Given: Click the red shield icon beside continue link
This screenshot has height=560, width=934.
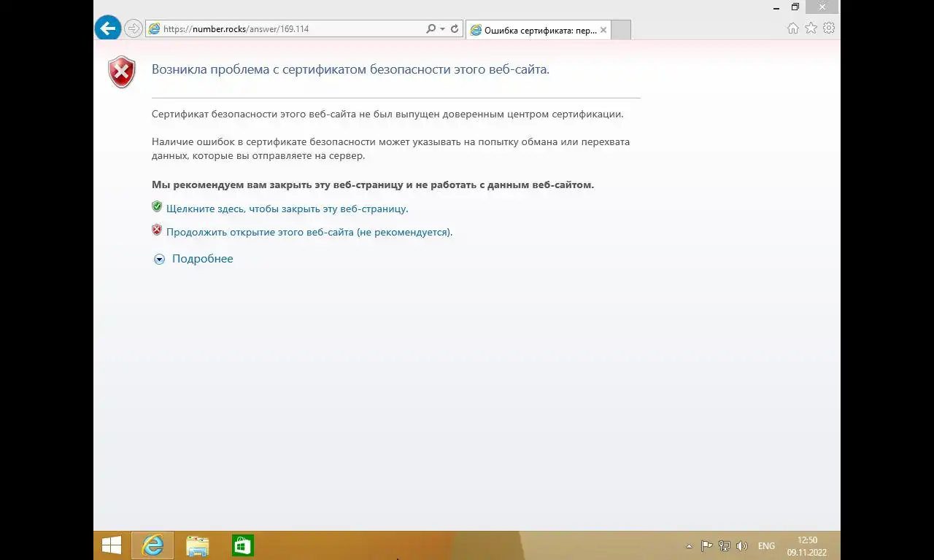Looking at the screenshot, I should click(157, 230).
